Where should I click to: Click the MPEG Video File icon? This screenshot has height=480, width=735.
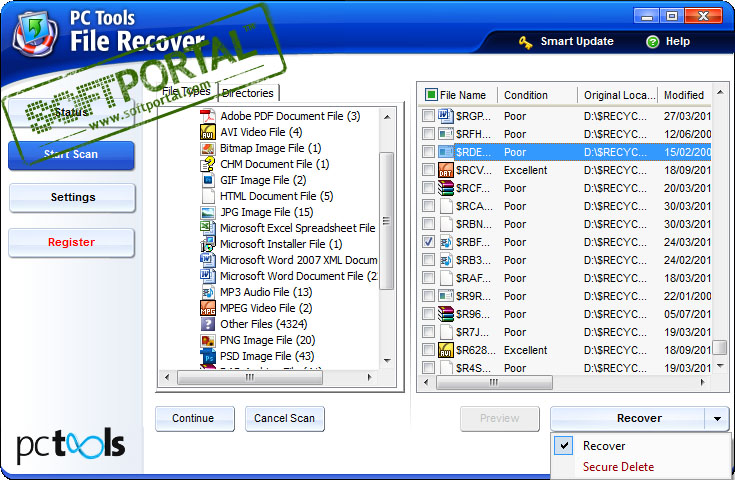point(208,308)
